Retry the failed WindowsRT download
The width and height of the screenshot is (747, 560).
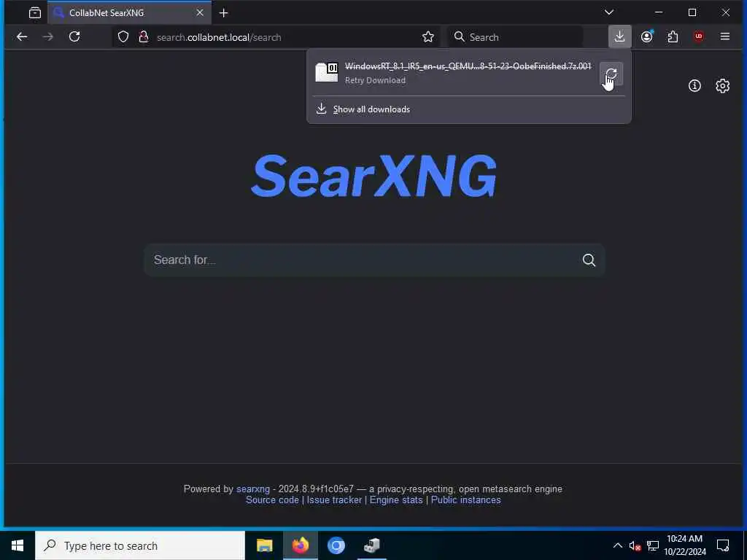coord(611,74)
